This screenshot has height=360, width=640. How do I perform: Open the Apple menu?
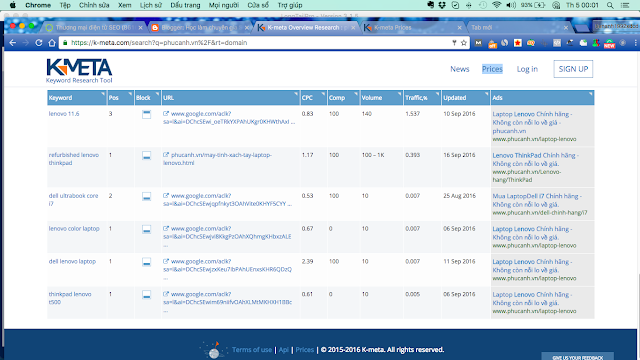coord(13,5)
